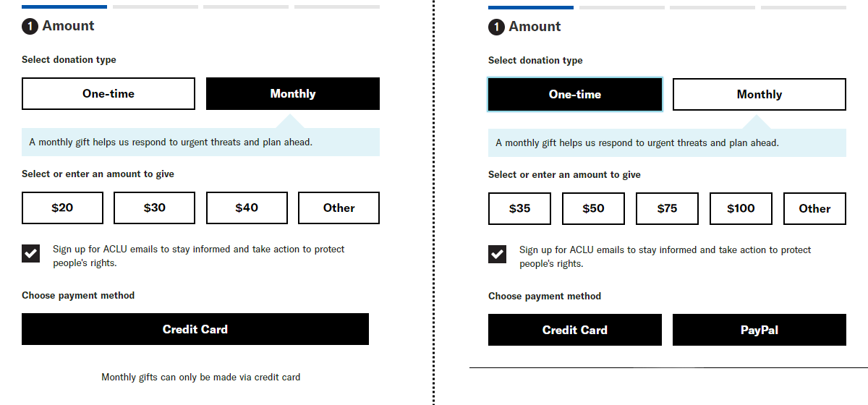Uncheck ACLU emails signup in left form
The width and height of the screenshot is (868, 405).
[31, 254]
